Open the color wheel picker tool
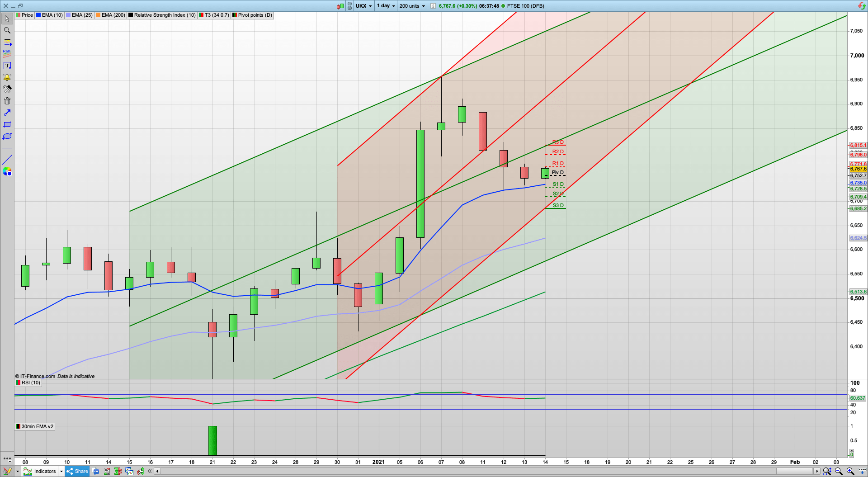 [x=7, y=171]
